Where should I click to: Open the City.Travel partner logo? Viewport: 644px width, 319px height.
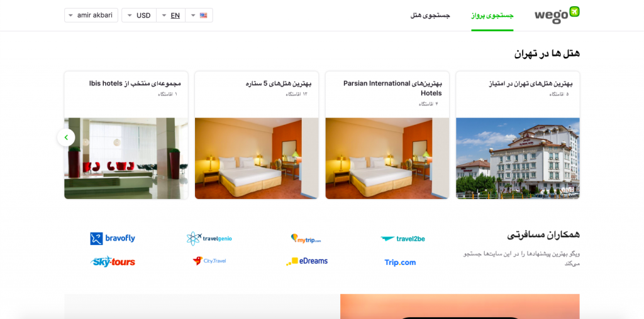click(x=209, y=261)
